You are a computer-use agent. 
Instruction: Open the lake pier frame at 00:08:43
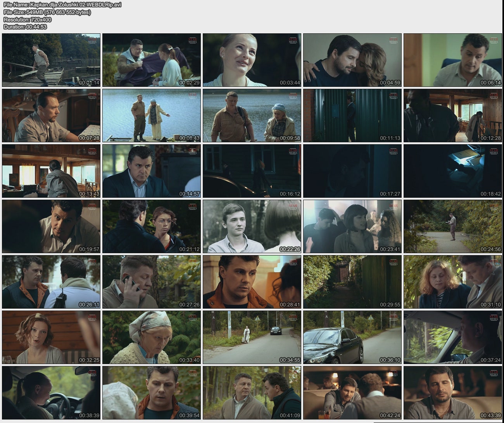tap(152, 116)
